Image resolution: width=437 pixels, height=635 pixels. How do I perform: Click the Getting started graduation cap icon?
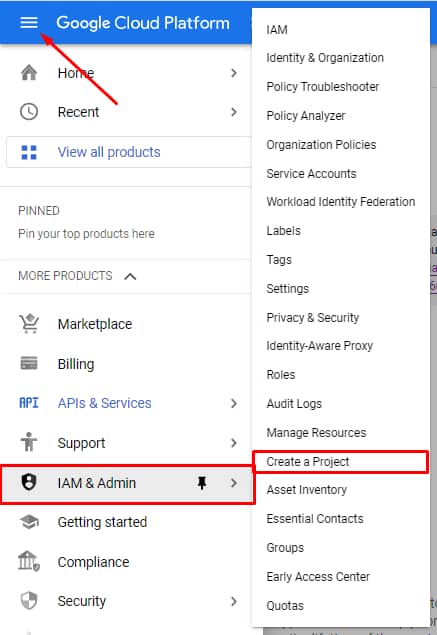29,522
